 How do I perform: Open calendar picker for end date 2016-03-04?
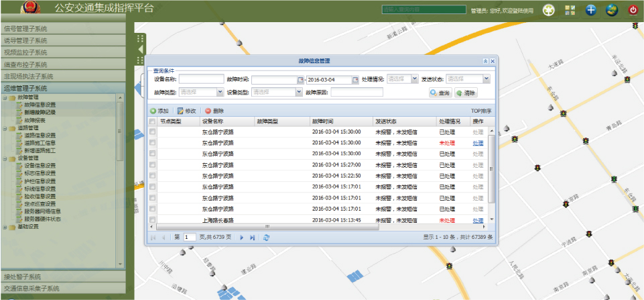pyautogui.click(x=356, y=80)
